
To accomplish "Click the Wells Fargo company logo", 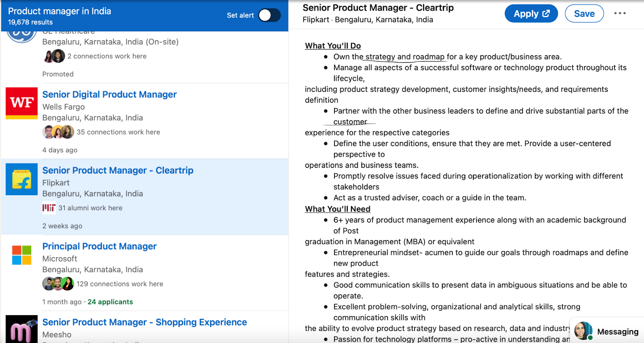I will (22, 103).
